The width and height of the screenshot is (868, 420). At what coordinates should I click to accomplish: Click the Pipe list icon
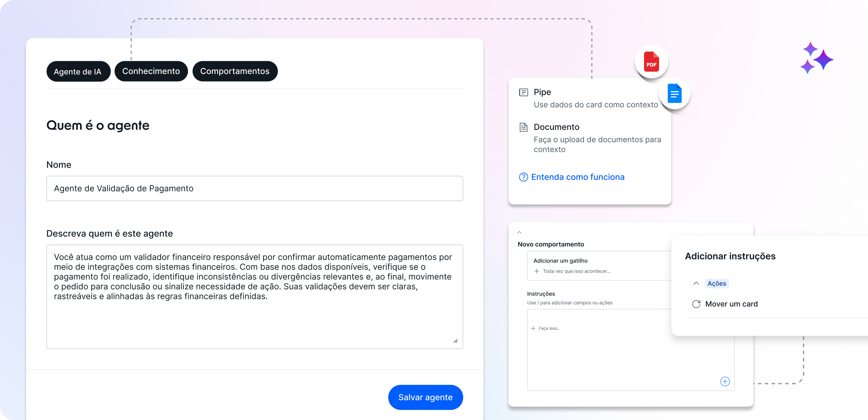(524, 92)
